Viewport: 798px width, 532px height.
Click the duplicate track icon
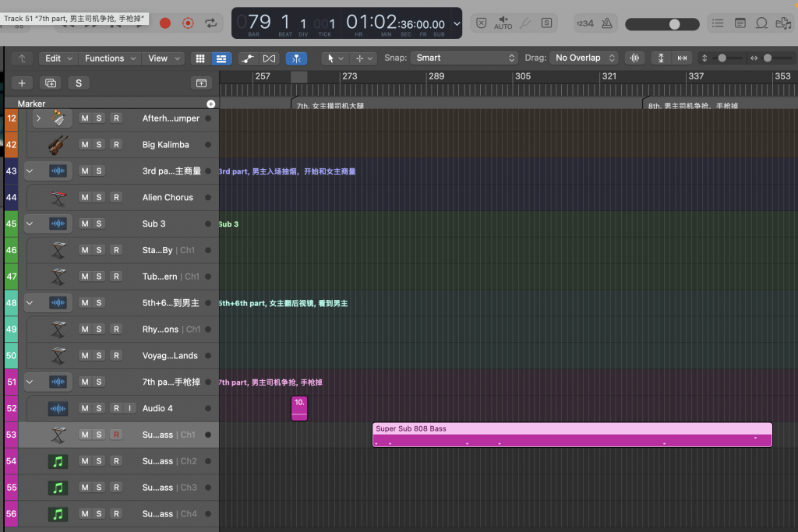click(x=51, y=83)
